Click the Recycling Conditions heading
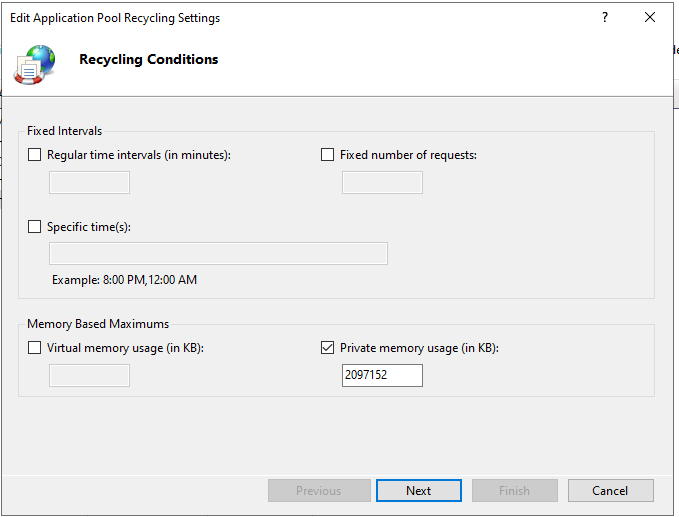Screen dimensions: 679x517 (x=149, y=59)
